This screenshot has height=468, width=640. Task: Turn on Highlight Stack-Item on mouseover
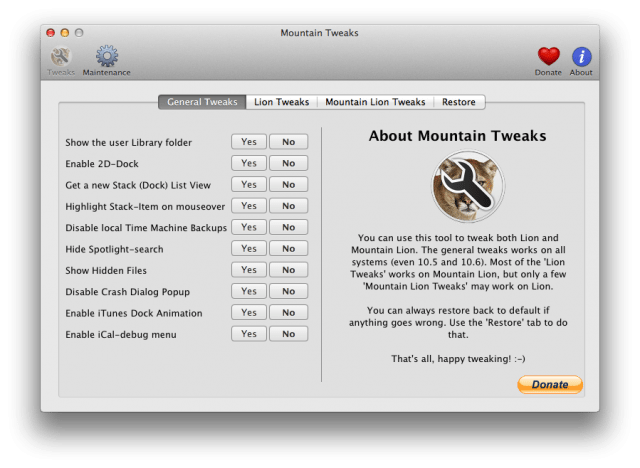point(249,206)
